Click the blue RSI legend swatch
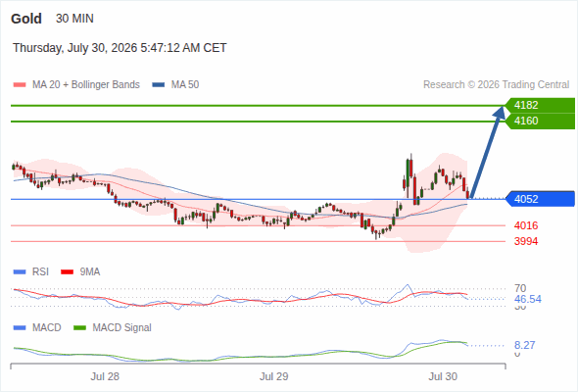The image size is (578, 392). pyautogui.click(x=20, y=272)
